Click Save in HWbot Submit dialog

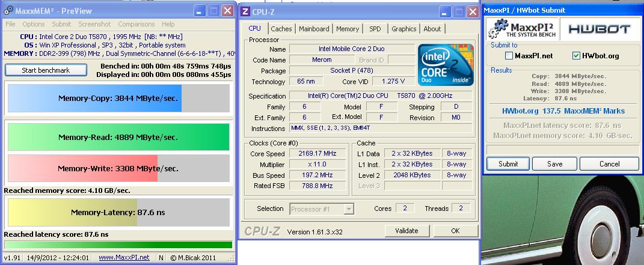[554, 163]
